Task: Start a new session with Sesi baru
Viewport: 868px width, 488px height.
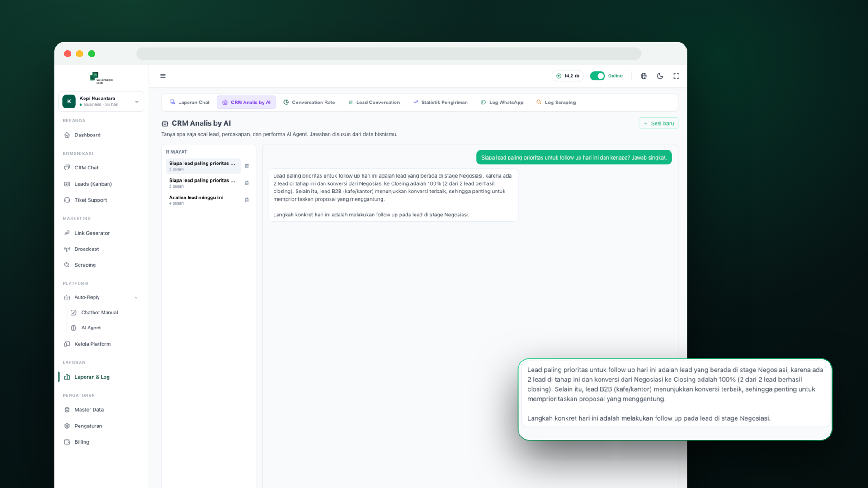Action: pyautogui.click(x=658, y=123)
